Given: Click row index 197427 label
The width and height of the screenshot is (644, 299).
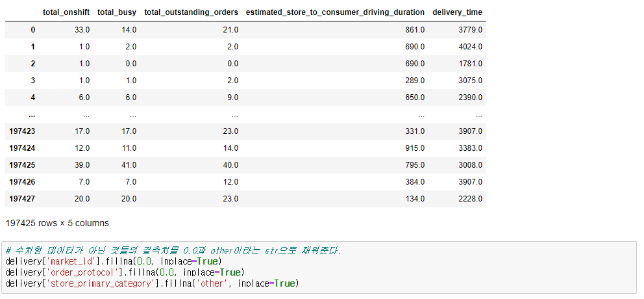Looking at the screenshot, I should pos(22,199).
